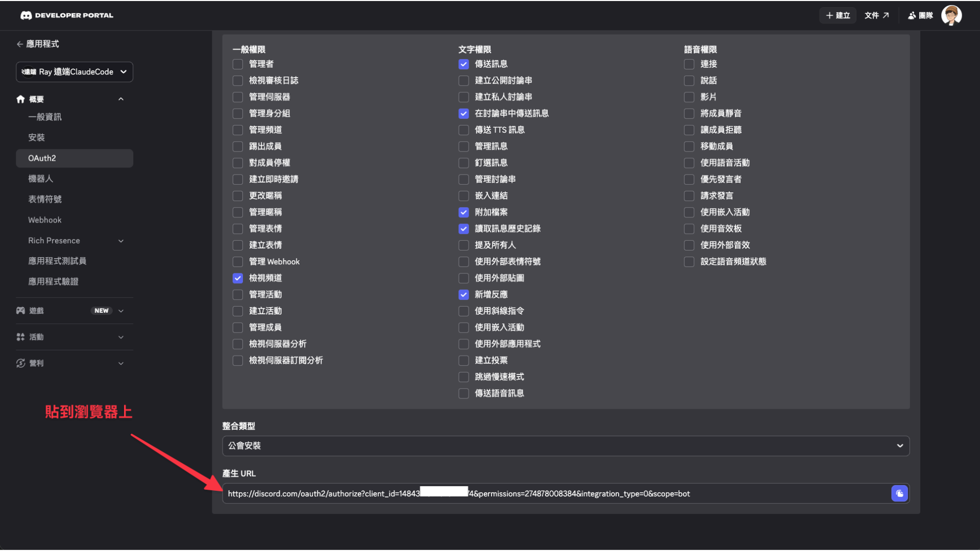The height and width of the screenshot is (551, 980).
Task: Select the Webhook sidebar item
Action: pos(45,220)
